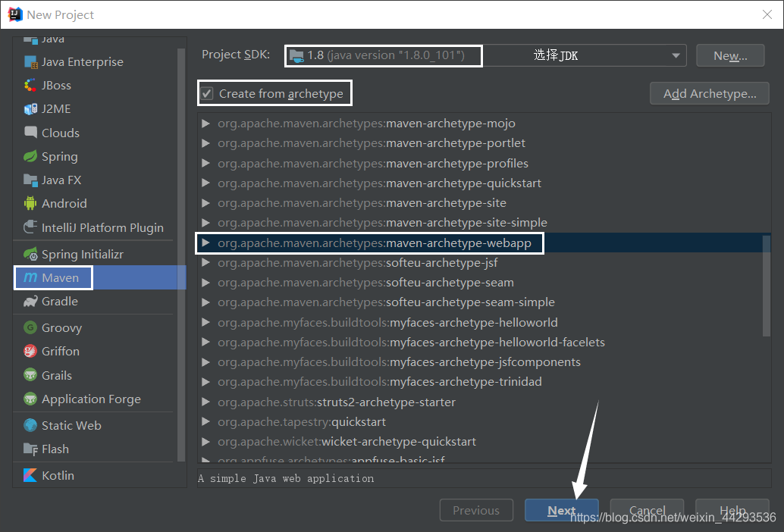Click the project type list scrollbar
784x532 pixels.
click(181, 255)
